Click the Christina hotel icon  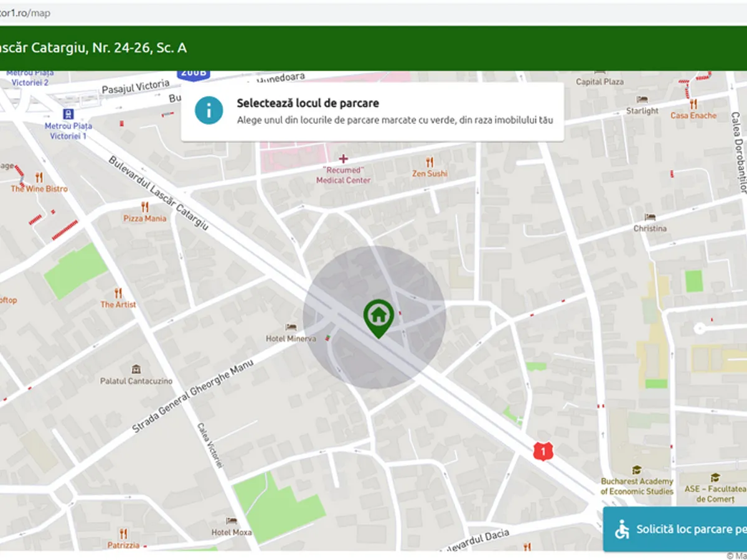point(650,217)
